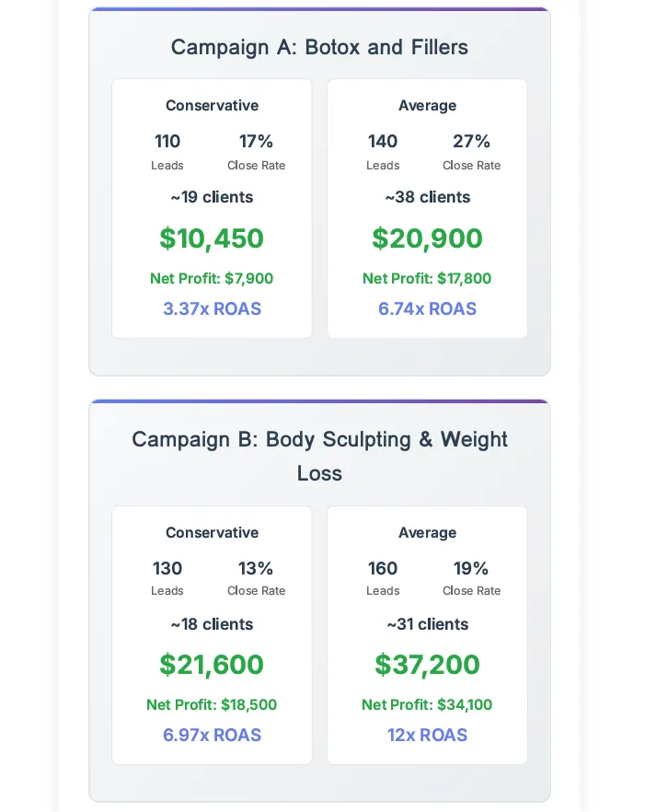Select the 110 leads number
This screenshot has height=812, width=645.
pyautogui.click(x=167, y=141)
